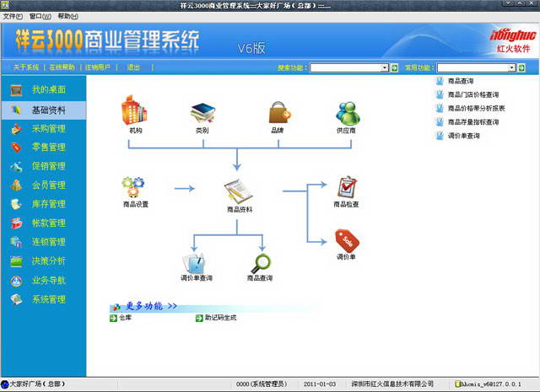Click the 2011-01-03 date in status bar

(319, 384)
